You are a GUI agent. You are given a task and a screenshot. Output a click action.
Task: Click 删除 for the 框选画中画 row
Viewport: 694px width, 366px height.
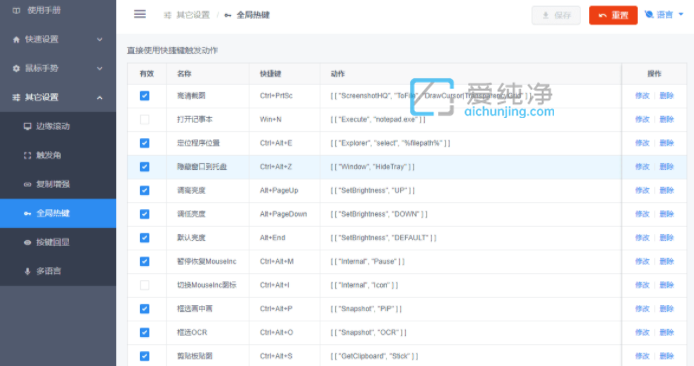667,309
